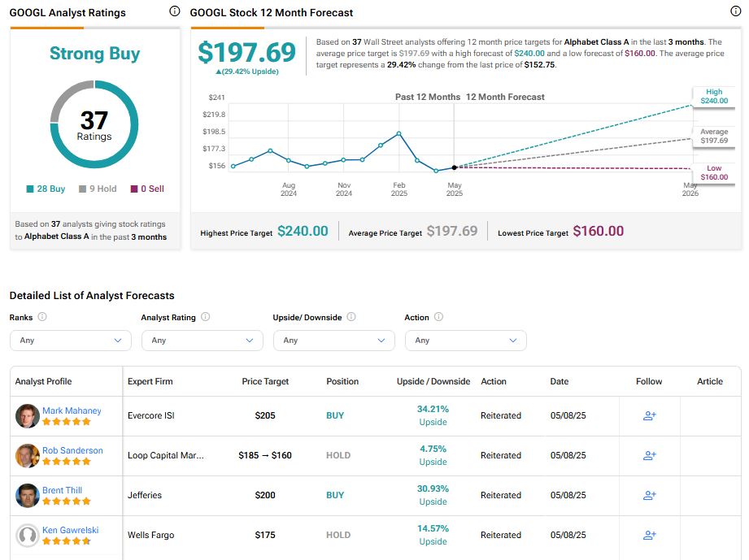Click BUY position in Jefferies row
The height and width of the screenshot is (560, 749).
335,496
